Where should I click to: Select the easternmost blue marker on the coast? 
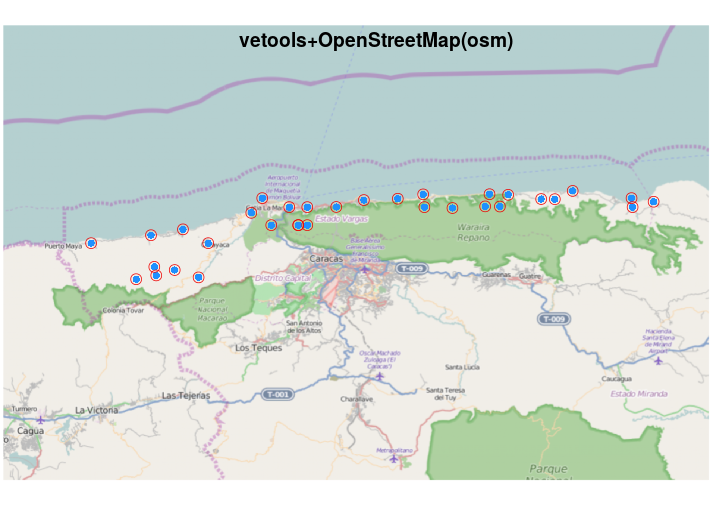tap(653, 202)
